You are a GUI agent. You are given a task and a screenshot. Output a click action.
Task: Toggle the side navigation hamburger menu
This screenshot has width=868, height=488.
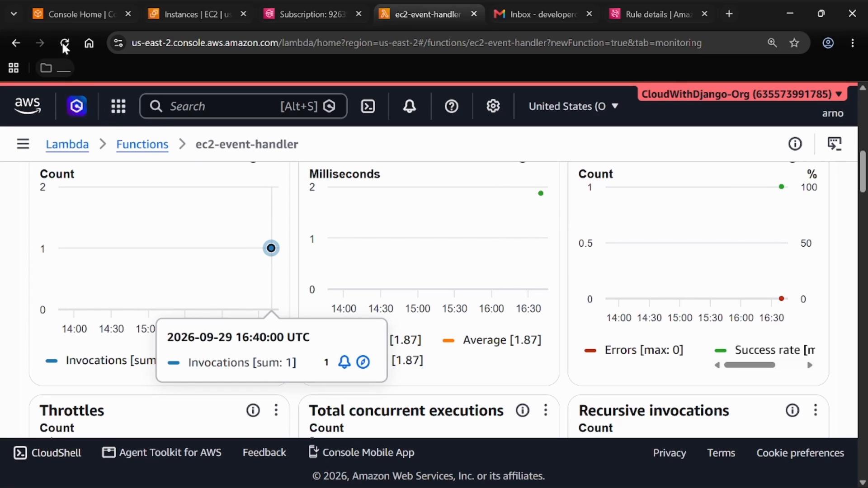pyautogui.click(x=23, y=144)
